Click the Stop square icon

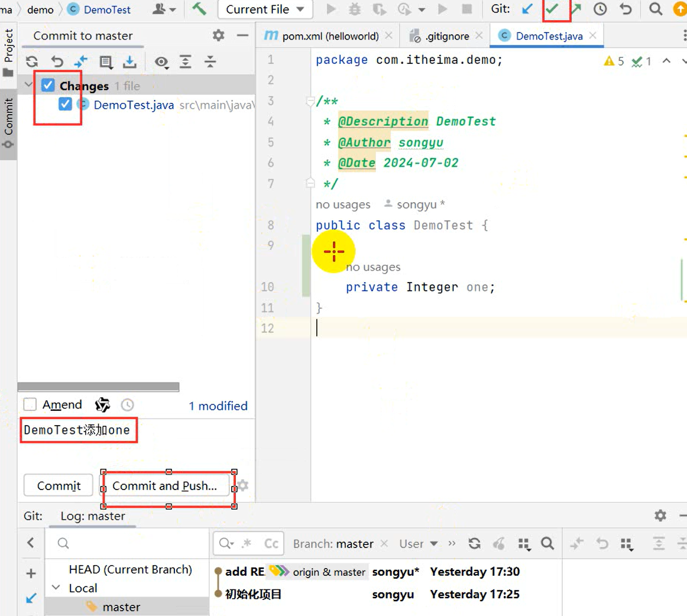[467, 9]
